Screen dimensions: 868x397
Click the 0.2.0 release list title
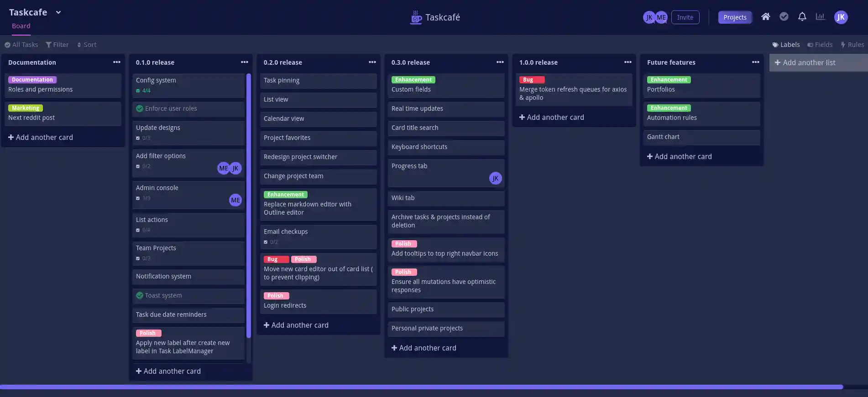pos(283,62)
